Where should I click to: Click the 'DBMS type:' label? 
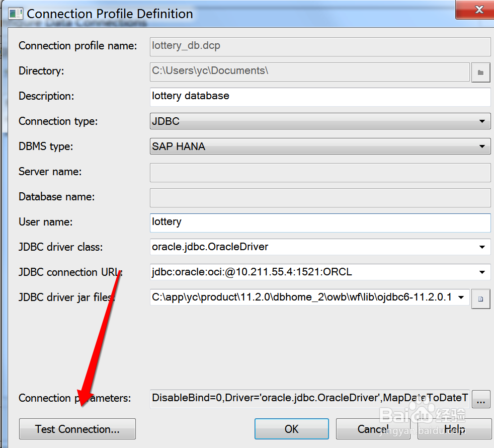[46, 146]
